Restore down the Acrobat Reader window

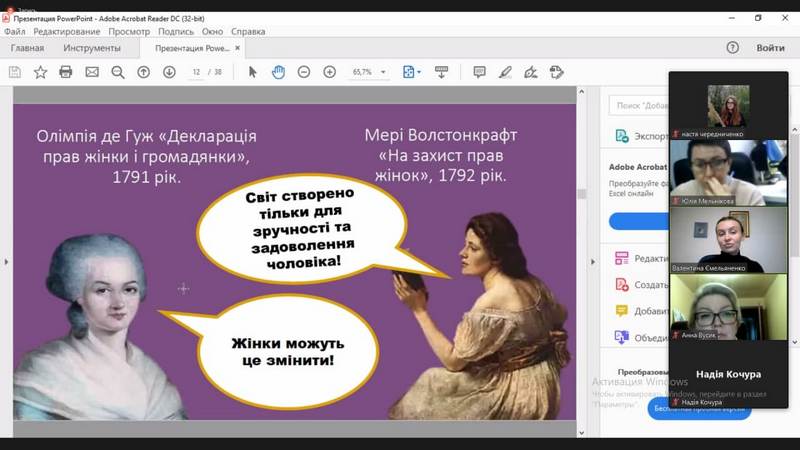coord(758,18)
